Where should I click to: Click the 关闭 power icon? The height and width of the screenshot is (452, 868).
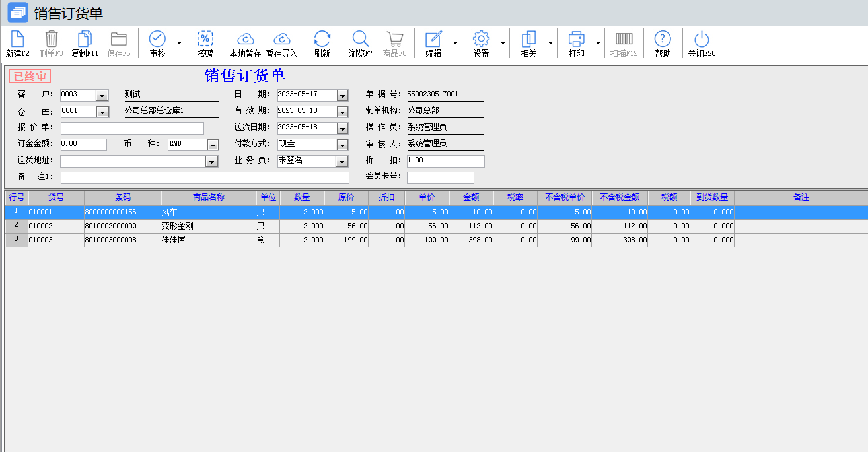pos(701,40)
